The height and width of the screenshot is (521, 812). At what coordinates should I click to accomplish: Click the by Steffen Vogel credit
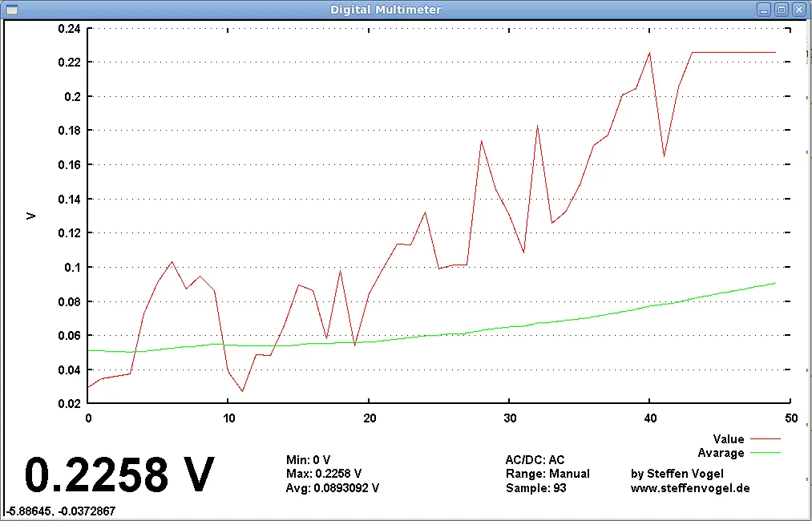pyautogui.click(x=677, y=474)
